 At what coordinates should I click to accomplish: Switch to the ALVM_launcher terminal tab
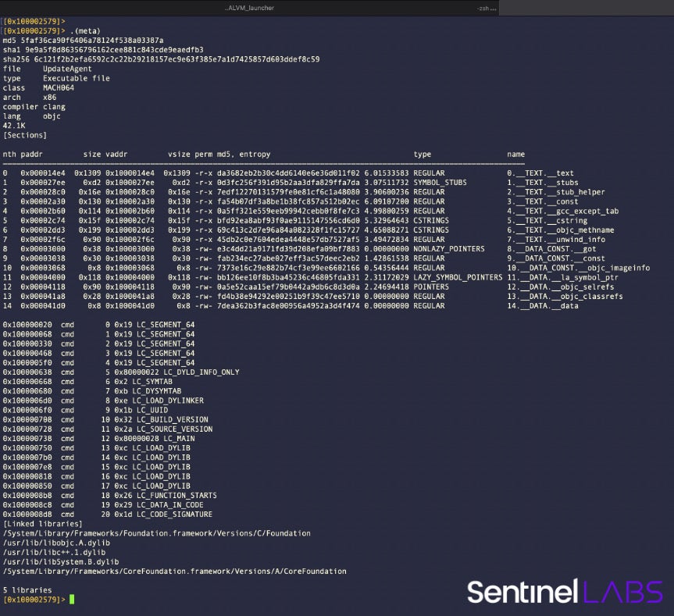[x=249, y=8]
